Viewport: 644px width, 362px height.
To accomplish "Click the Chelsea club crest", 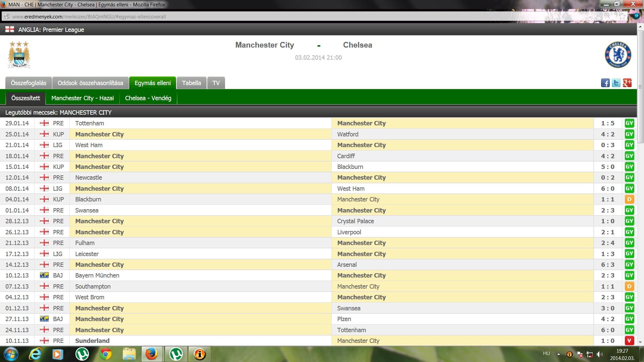I will pyautogui.click(x=618, y=55).
